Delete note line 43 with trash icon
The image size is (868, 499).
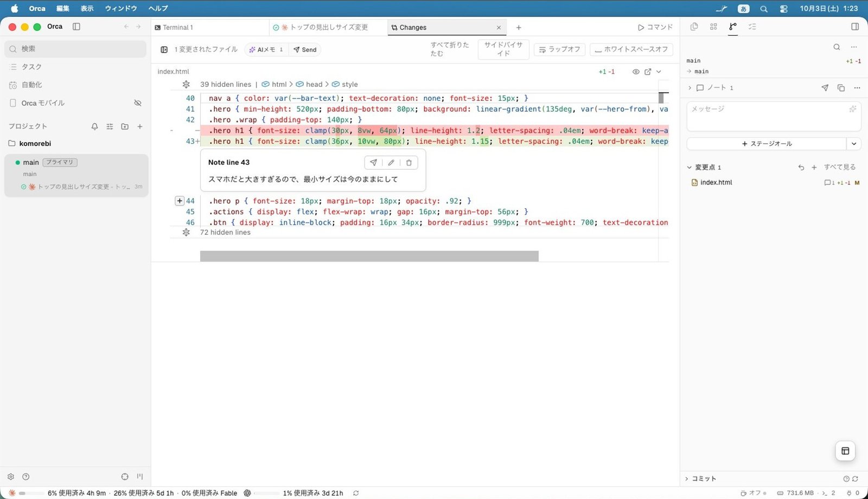click(x=409, y=163)
